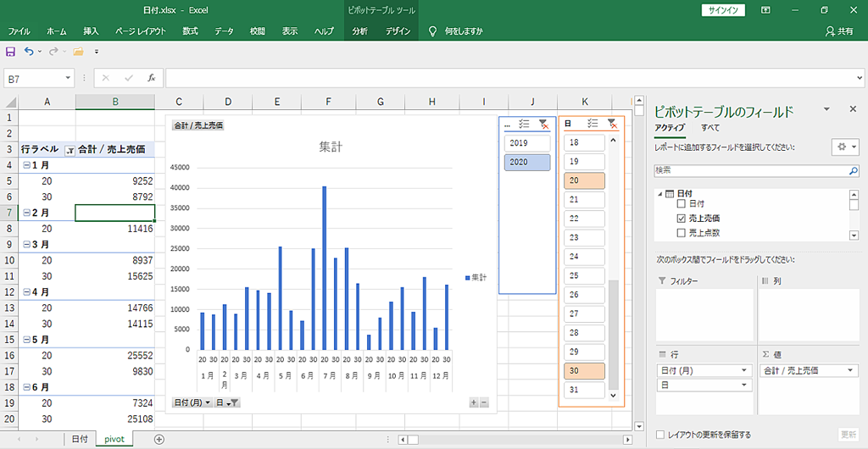
Task: Open the ページレイアウト tab
Action: [x=141, y=31]
